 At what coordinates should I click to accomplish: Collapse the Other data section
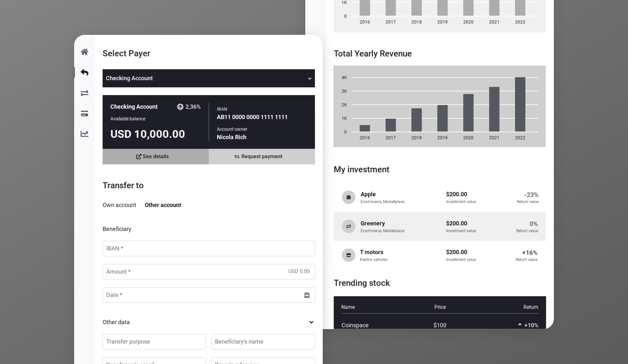tap(311, 322)
